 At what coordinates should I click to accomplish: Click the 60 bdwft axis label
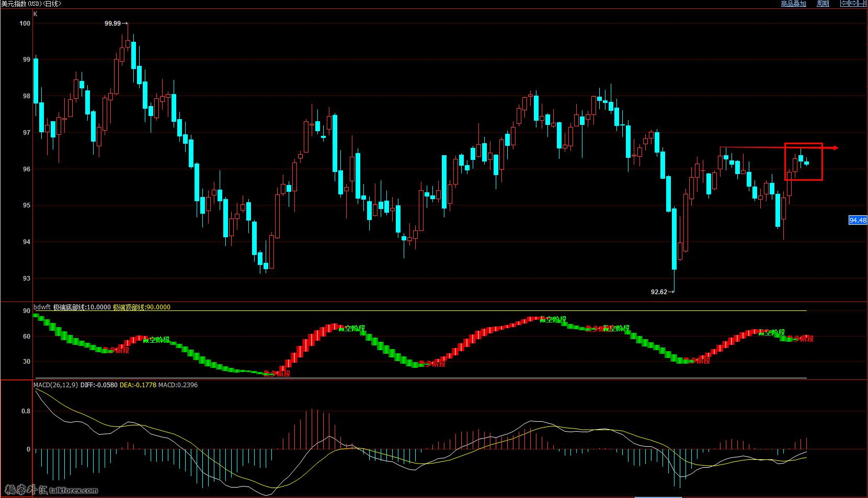pos(27,337)
